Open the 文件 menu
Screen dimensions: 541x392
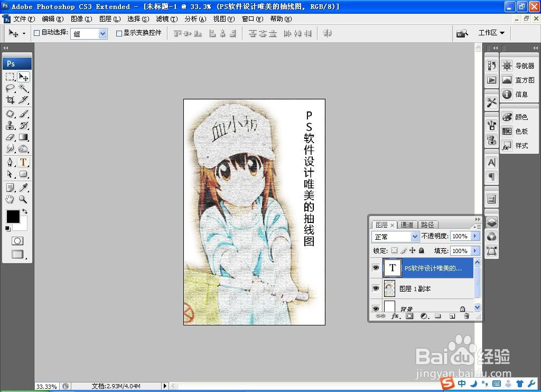coord(24,19)
